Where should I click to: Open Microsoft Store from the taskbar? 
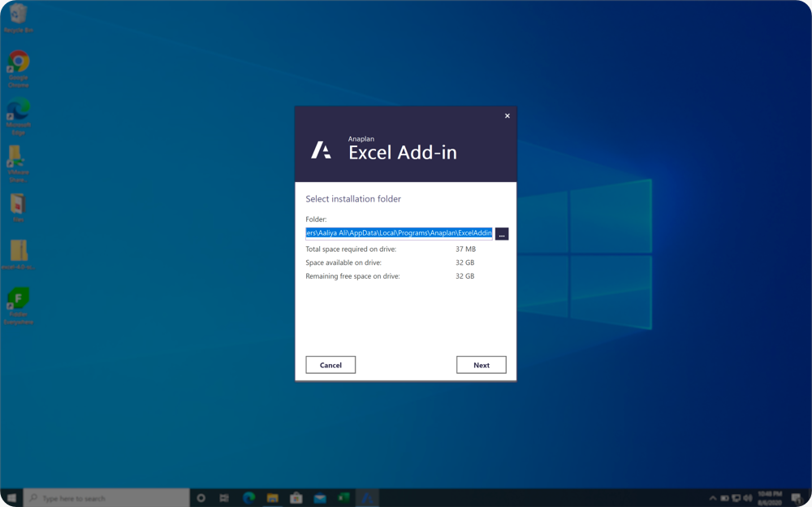tap(296, 498)
